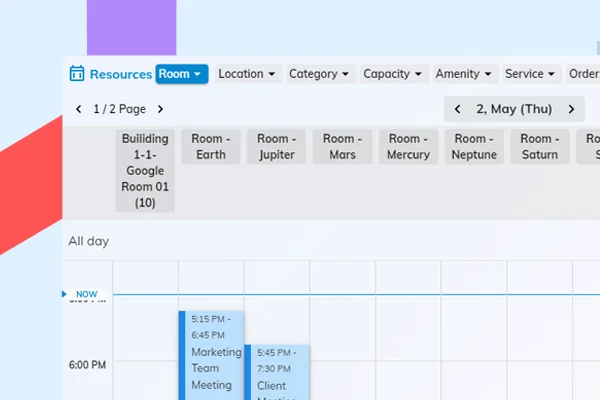Image resolution: width=600 pixels, height=400 pixels.
Task: Click the Room - Mars header
Action: (342, 147)
